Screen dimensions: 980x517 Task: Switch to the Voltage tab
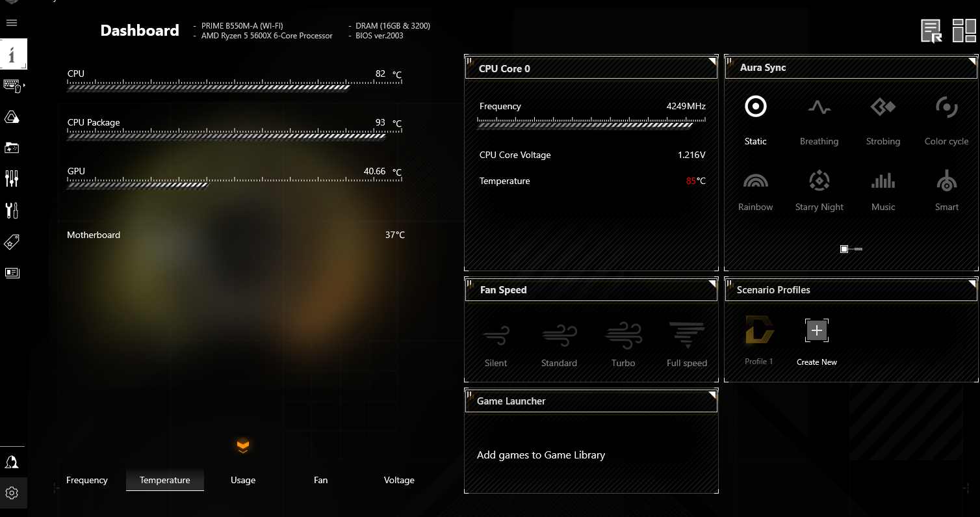pyautogui.click(x=399, y=480)
